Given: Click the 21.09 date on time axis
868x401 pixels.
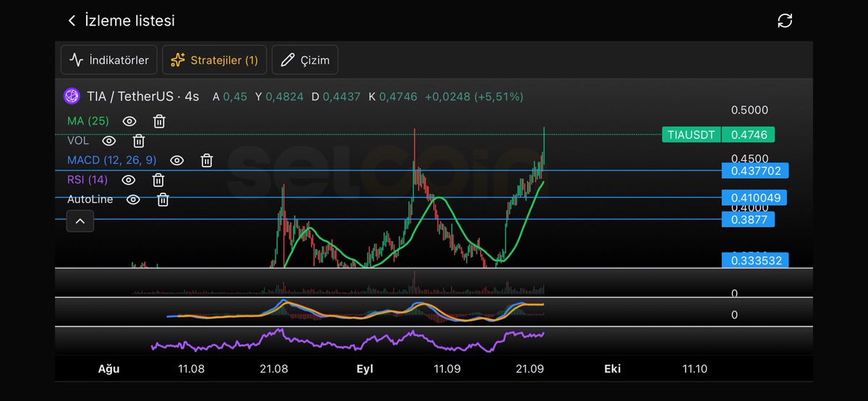Looking at the screenshot, I should pyautogui.click(x=530, y=368).
